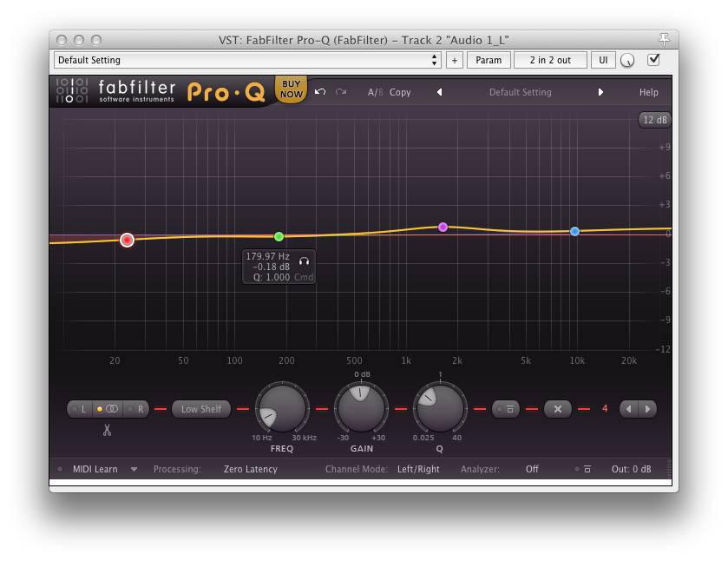Open the Low Shelf filter shape dropdown

click(x=201, y=409)
